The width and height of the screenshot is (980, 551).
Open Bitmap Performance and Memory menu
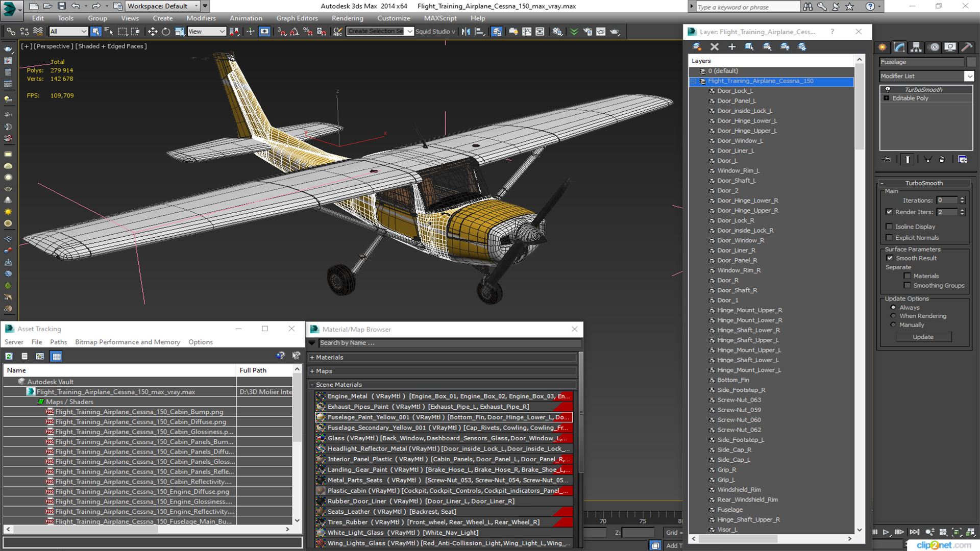pyautogui.click(x=128, y=342)
